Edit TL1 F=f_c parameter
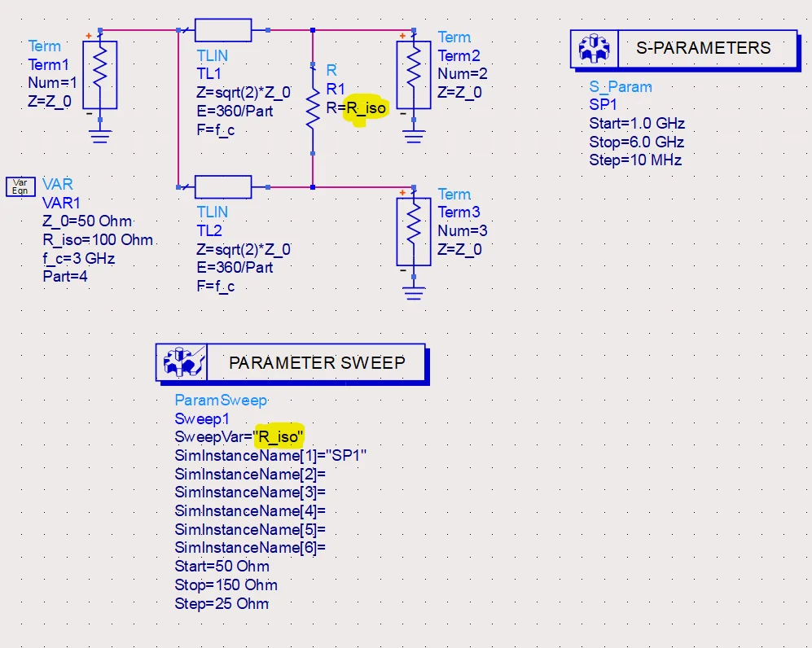Screen dimensions: 812x648 pyautogui.click(x=216, y=129)
